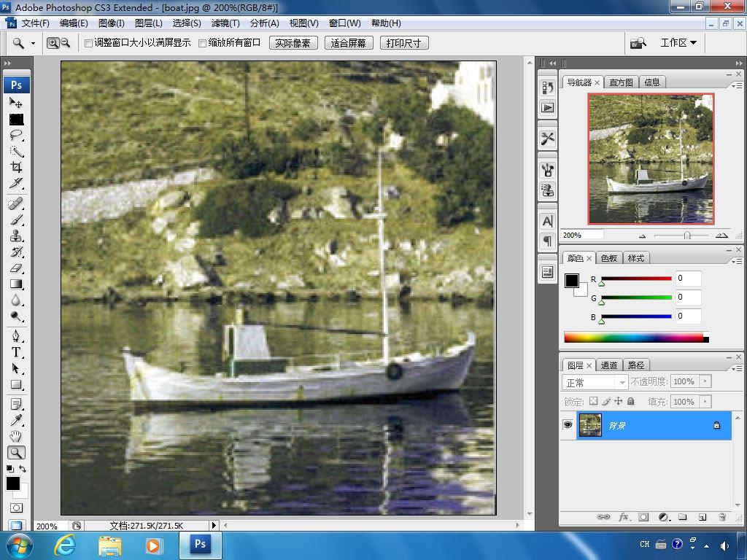Enable 缩放所有窗口 checkbox
747x560 pixels.
tap(202, 43)
